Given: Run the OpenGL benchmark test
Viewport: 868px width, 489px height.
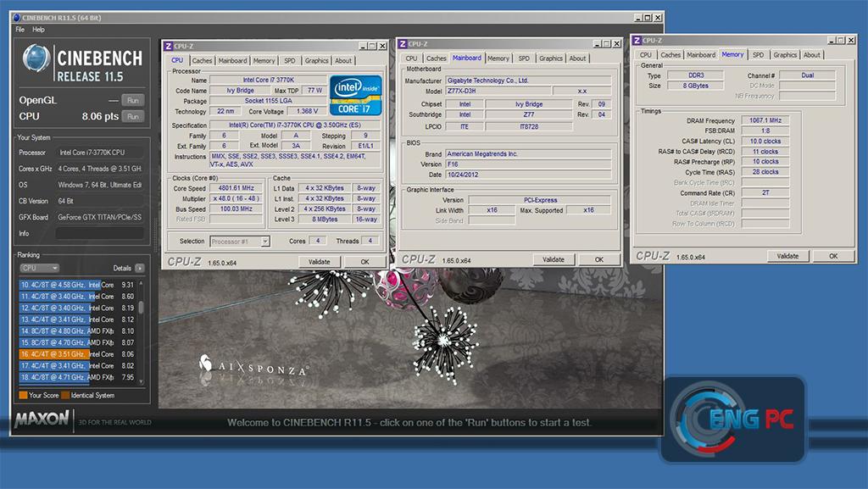Looking at the screenshot, I should 133,100.
